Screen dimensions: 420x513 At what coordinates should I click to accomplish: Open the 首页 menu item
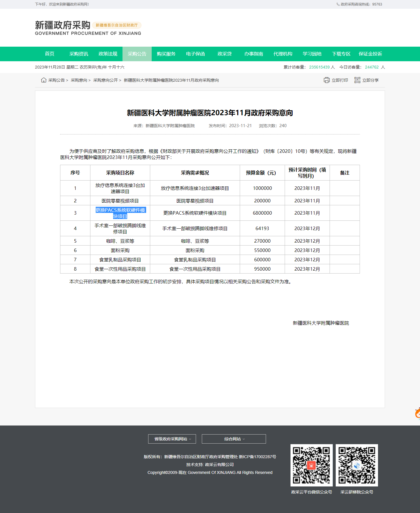(50, 54)
